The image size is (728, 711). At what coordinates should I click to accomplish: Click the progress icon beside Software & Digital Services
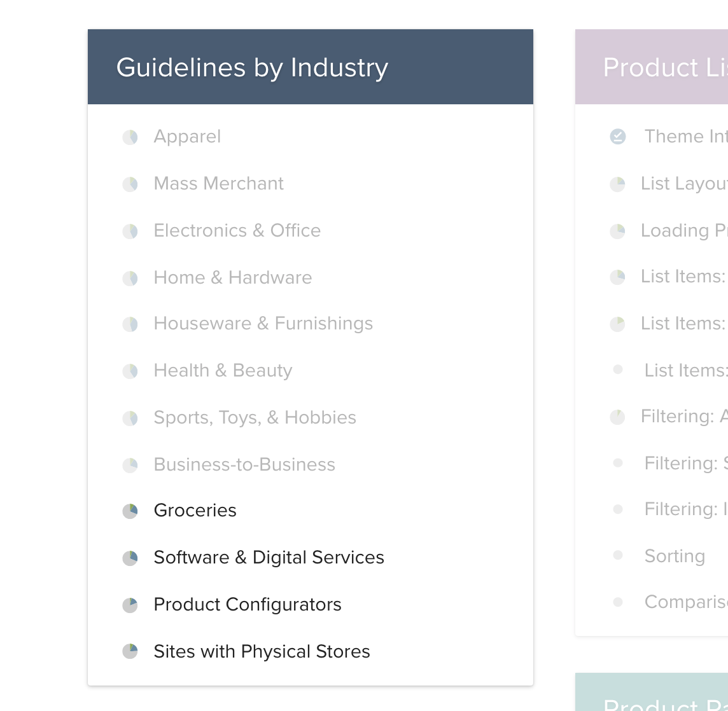coord(130,558)
